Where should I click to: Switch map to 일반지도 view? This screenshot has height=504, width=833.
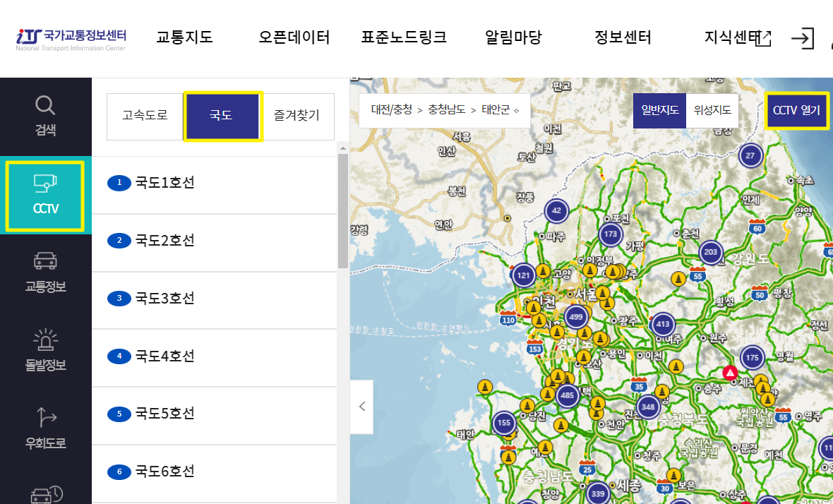point(659,110)
